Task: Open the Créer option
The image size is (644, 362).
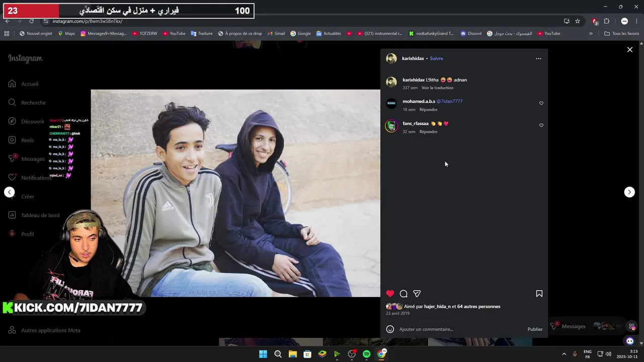Action: tap(21, 197)
